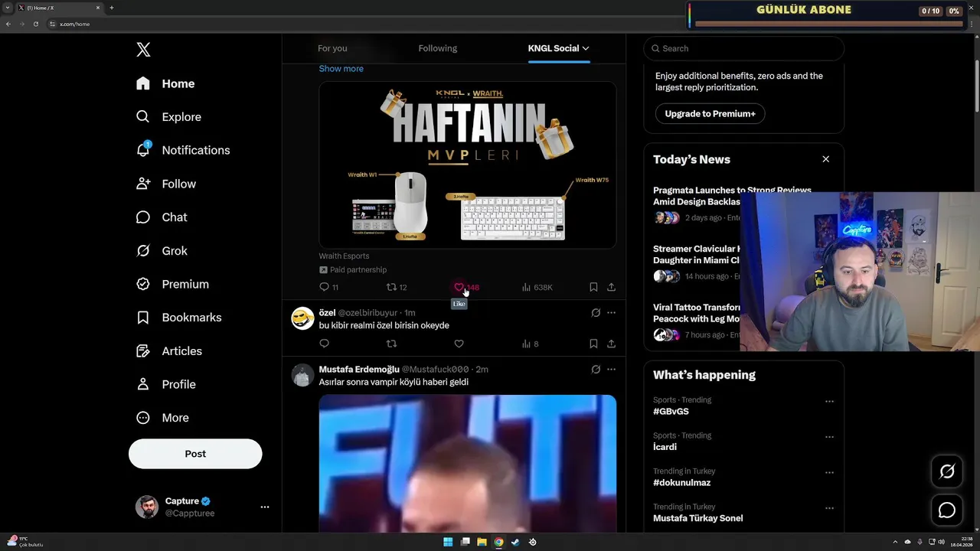Open Follow from the sidebar menu

point(165,184)
